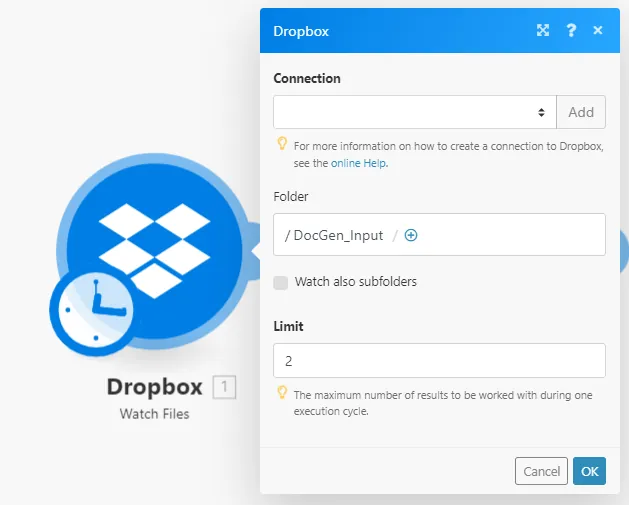Open the Connection dropdown
This screenshot has height=505, width=629.
tap(415, 112)
